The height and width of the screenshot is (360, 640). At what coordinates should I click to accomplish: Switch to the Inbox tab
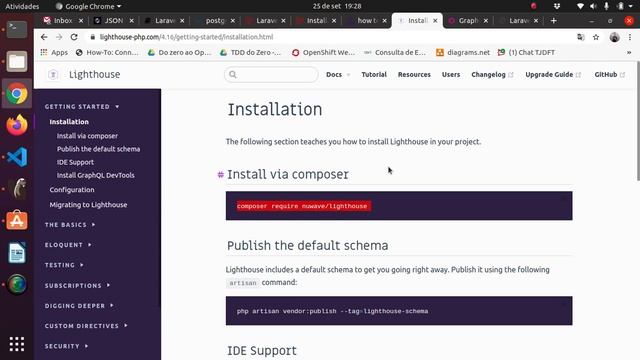pos(62,20)
